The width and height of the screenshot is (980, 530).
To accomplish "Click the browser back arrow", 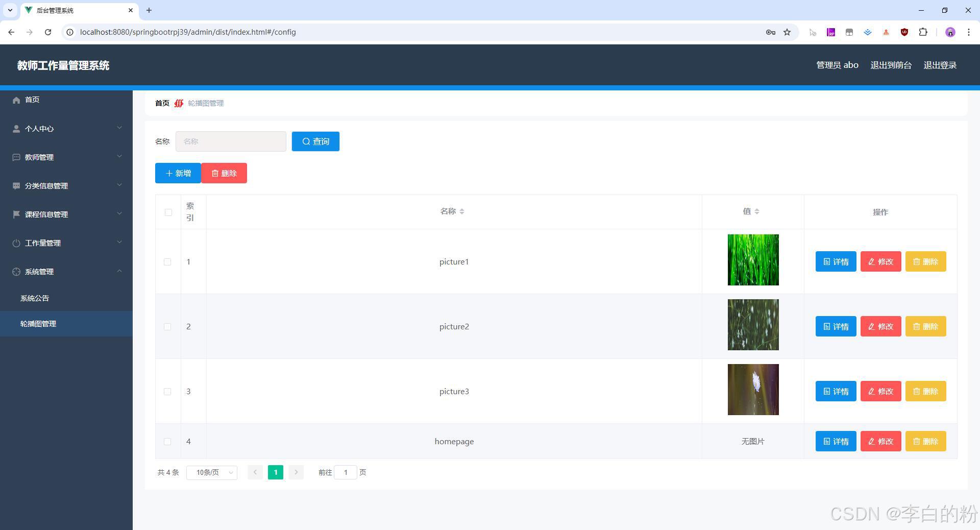I will click(11, 32).
